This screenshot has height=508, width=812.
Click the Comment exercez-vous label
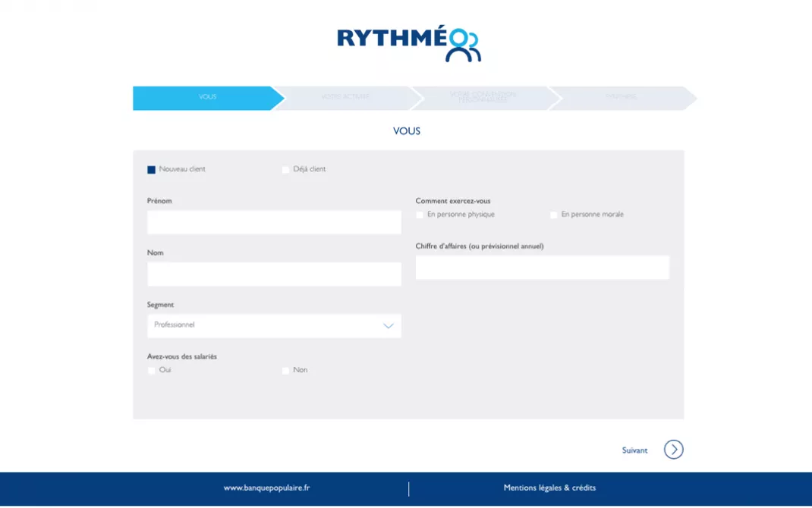[x=452, y=201]
